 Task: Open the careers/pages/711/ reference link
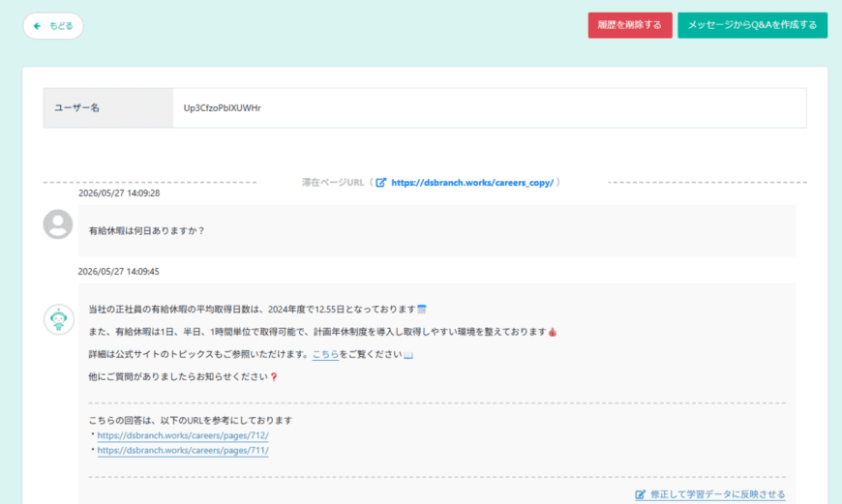pyautogui.click(x=183, y=451)
